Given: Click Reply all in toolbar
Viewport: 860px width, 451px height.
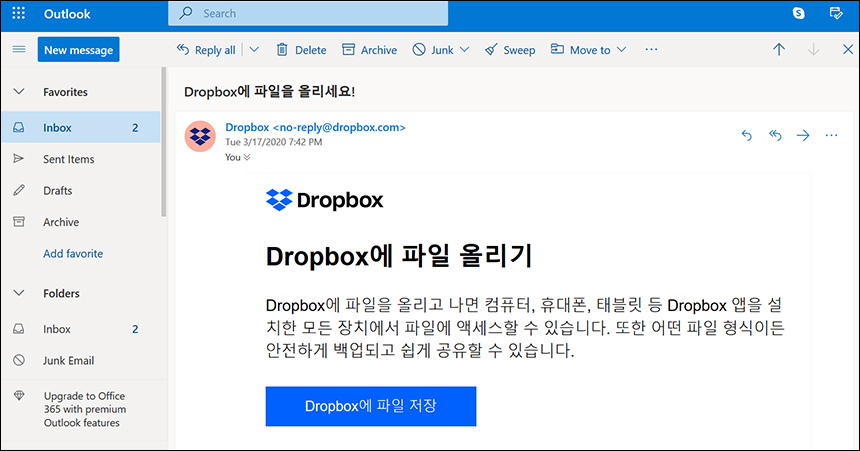Looking at the screenshot, I should 206,50.
